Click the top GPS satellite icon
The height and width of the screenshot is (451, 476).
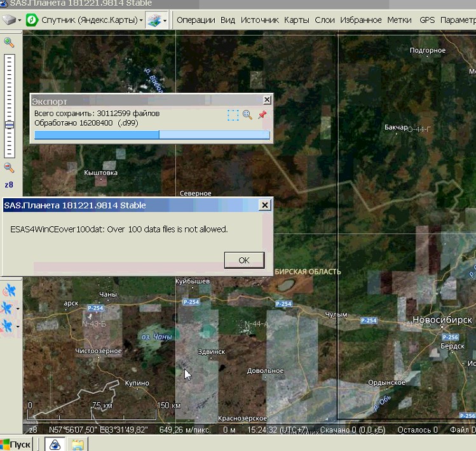pos(10,291)
